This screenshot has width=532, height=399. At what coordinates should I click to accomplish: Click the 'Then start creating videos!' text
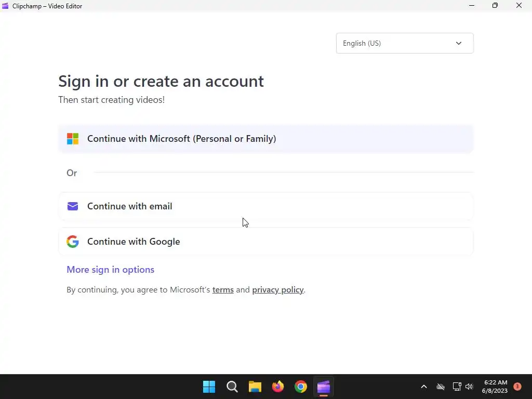coord(111,100)
